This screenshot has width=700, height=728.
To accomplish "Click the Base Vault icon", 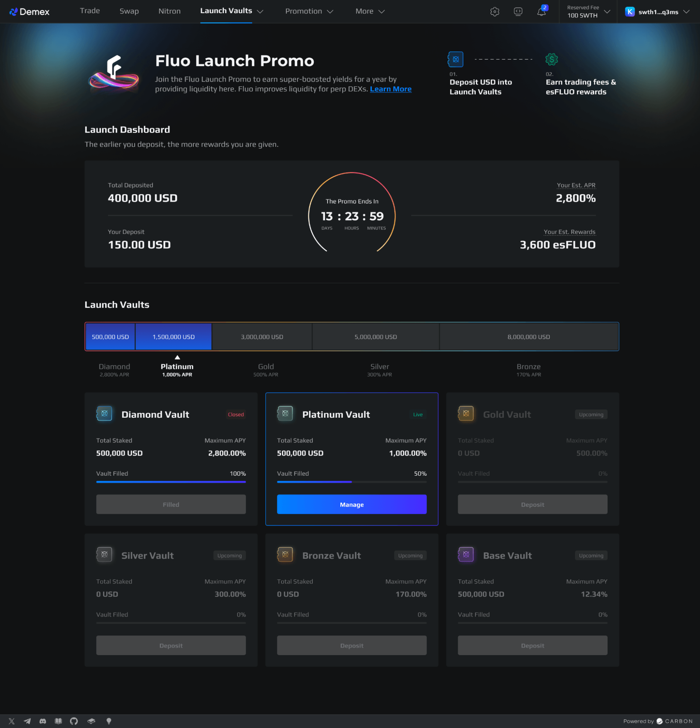I will click(466, 555).
